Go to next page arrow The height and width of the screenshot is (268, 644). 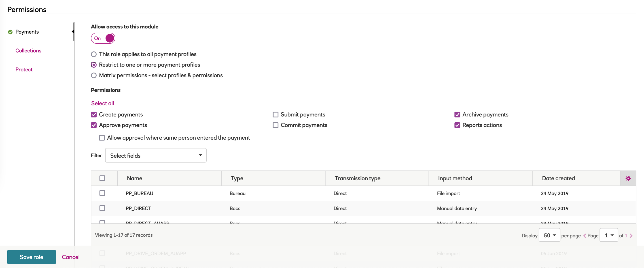pos(631,236)
